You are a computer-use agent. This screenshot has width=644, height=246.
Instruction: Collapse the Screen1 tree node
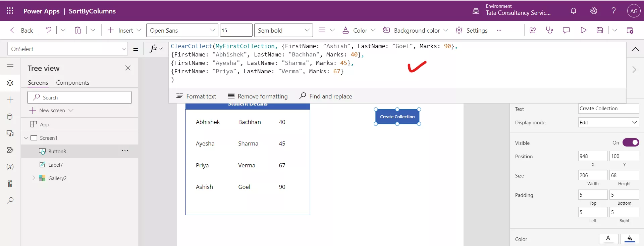[x=26, y=138]
